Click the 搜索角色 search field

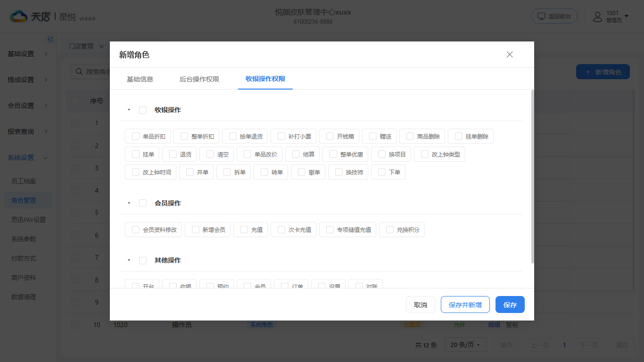tap(91, 72)
